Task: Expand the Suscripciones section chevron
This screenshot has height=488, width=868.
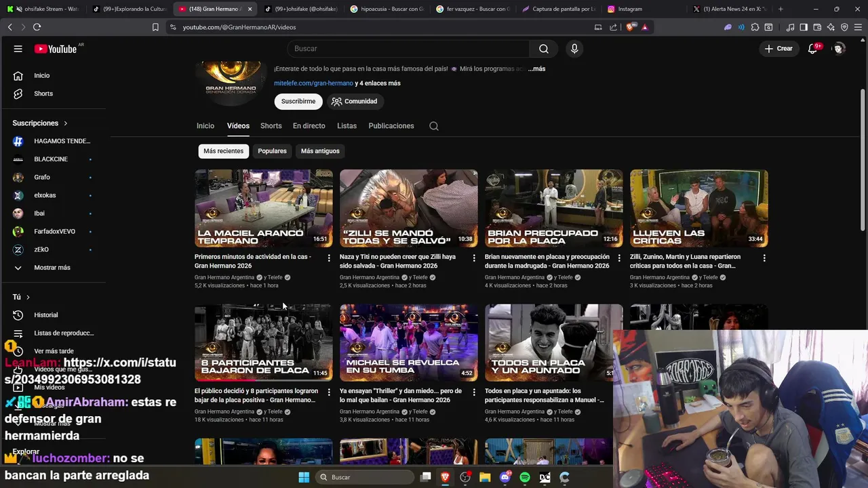Action: click(66, 123)
